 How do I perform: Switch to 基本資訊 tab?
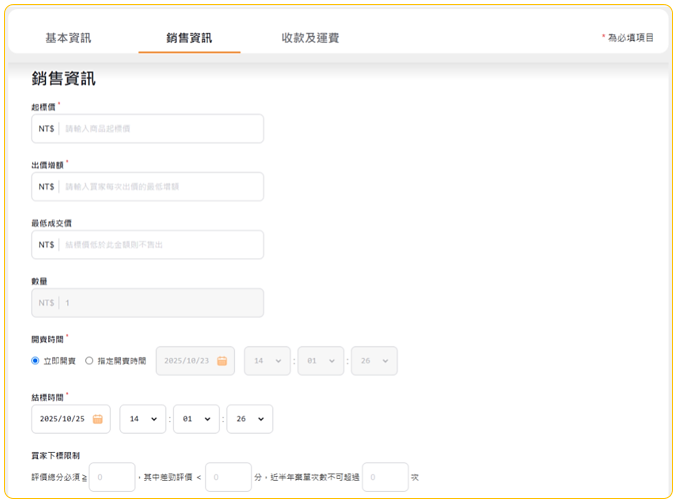pyautogui.click(x=68, y=38)
